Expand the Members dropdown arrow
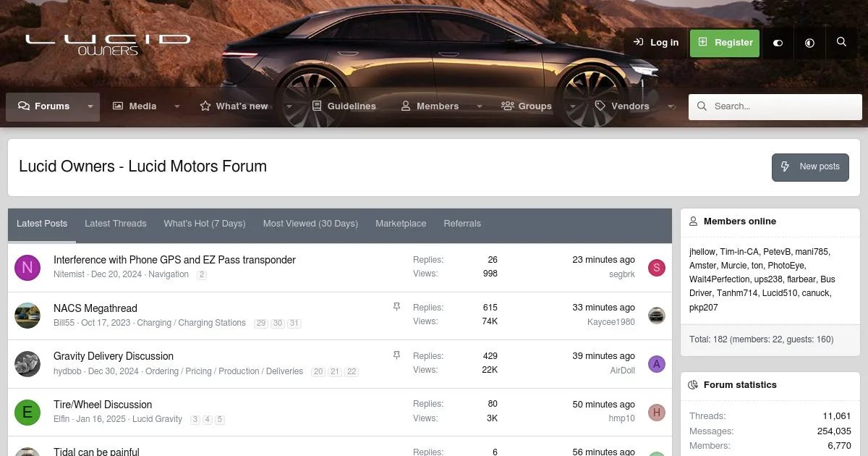 click(479, 106)
